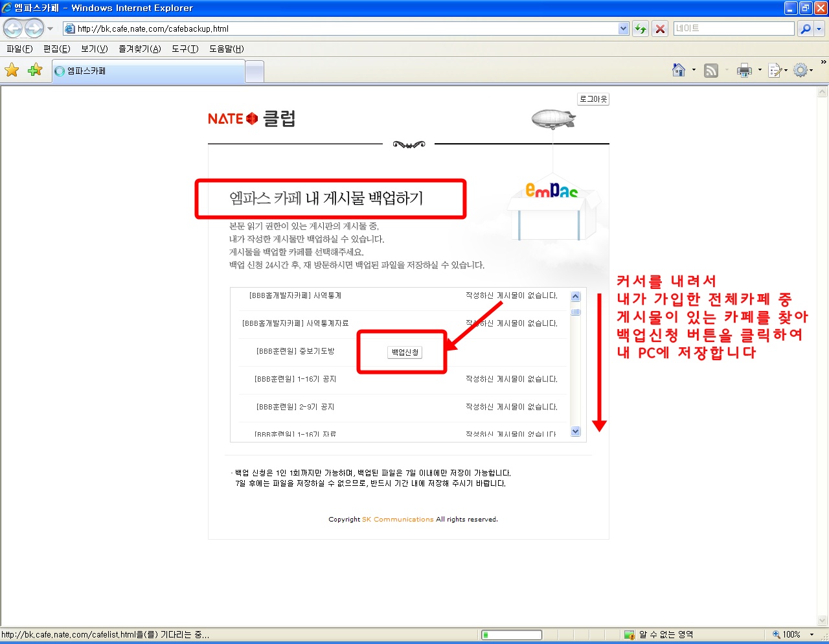Open the 파일(F) menu
829x644 pixels.
coord(19,49)
